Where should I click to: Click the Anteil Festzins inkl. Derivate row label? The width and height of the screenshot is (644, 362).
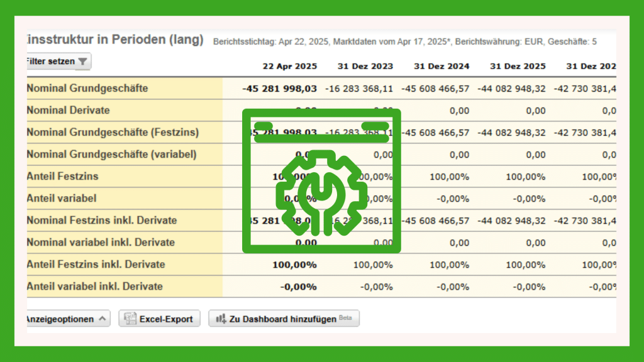coord(96,265)
